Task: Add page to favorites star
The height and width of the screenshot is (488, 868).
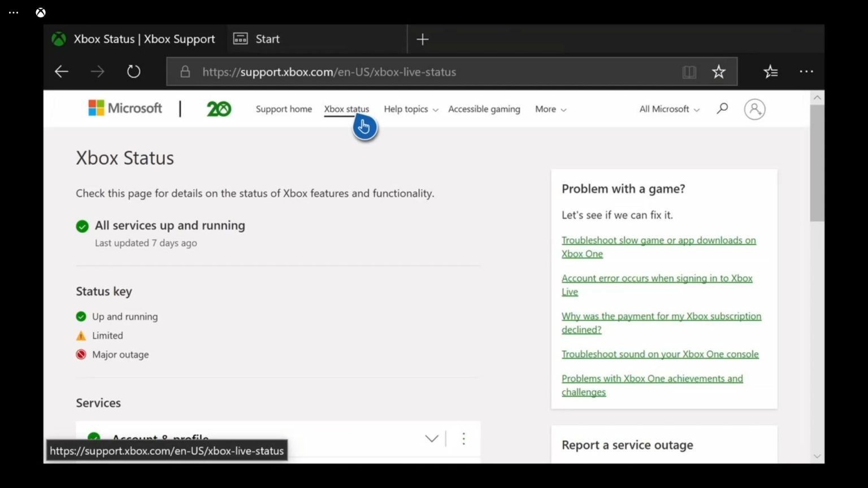Action: point(718,72)
